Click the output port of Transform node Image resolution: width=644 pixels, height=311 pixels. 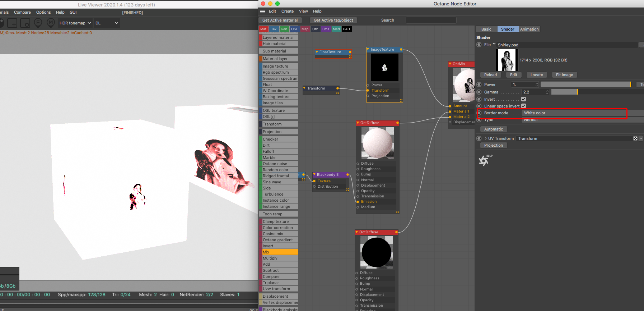(x=337, y=88)
